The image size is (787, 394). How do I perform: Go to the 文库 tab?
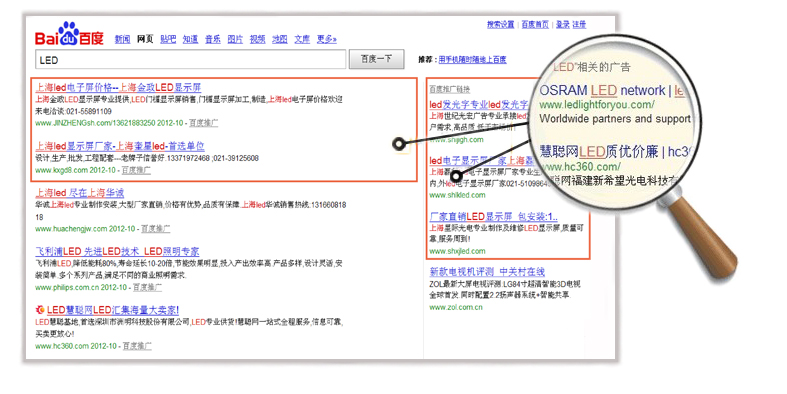302,39
